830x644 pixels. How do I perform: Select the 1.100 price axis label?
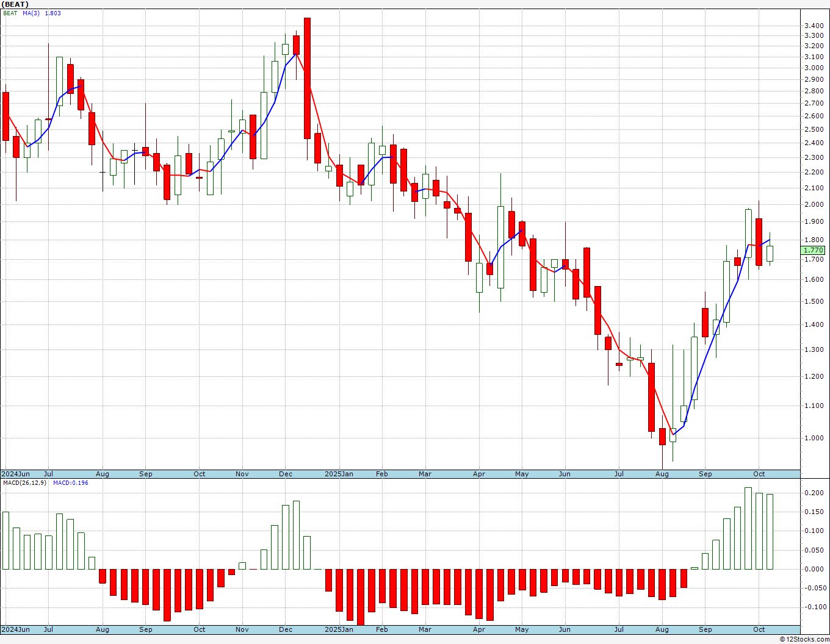[814, 406]
